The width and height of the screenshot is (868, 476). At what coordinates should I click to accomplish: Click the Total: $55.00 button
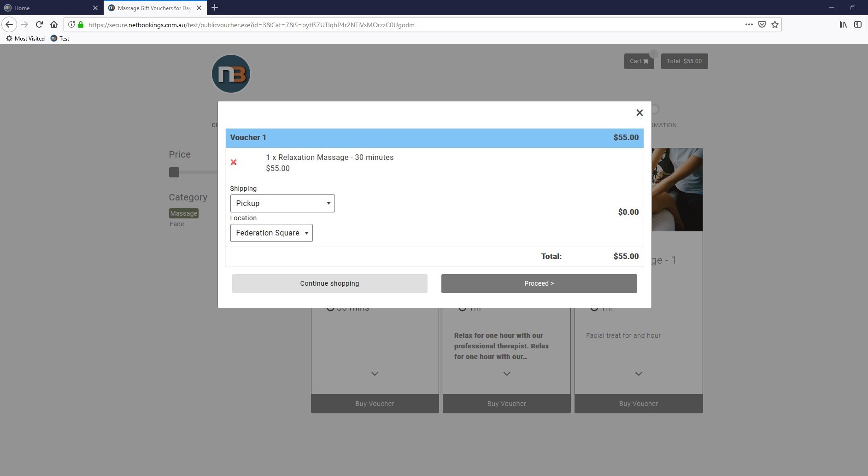(684, 61)
